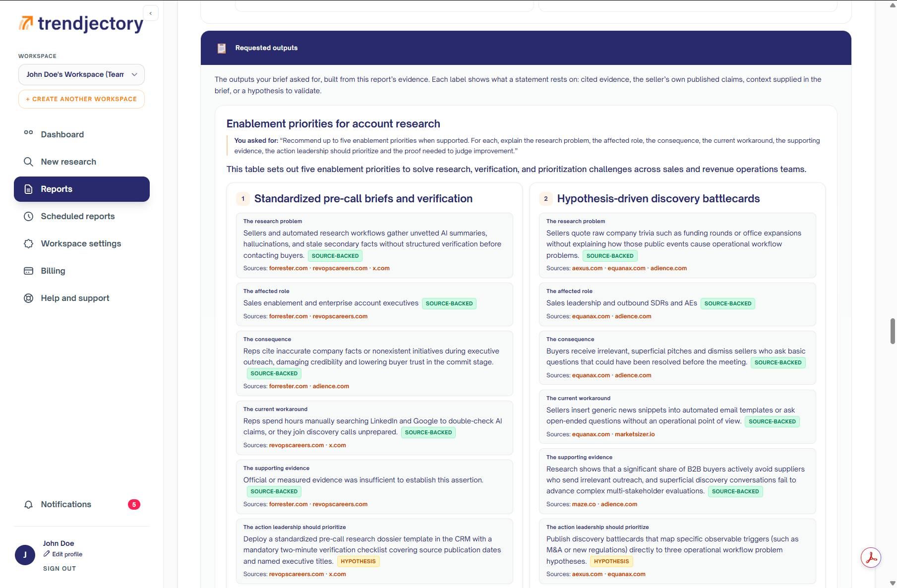Click the number 1 priority badge
Screen dimensions: 897x588
(x=243, y=199)
